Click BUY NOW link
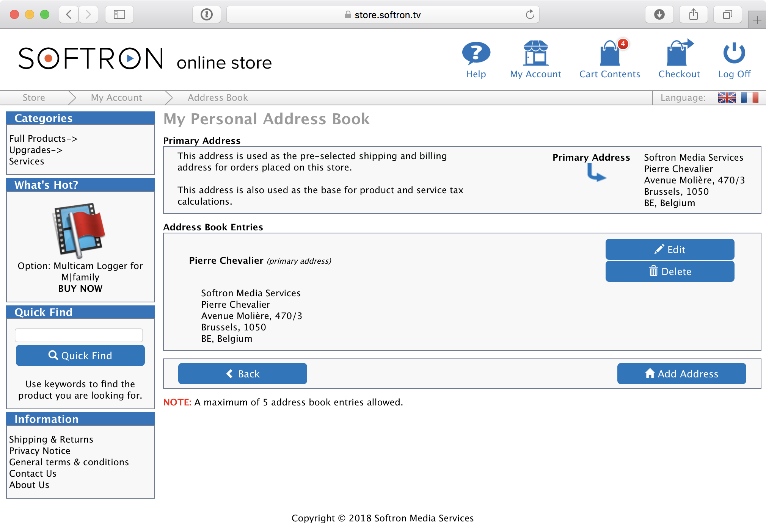Viewport: 766px width, 532px height. (x=80, y=289)
